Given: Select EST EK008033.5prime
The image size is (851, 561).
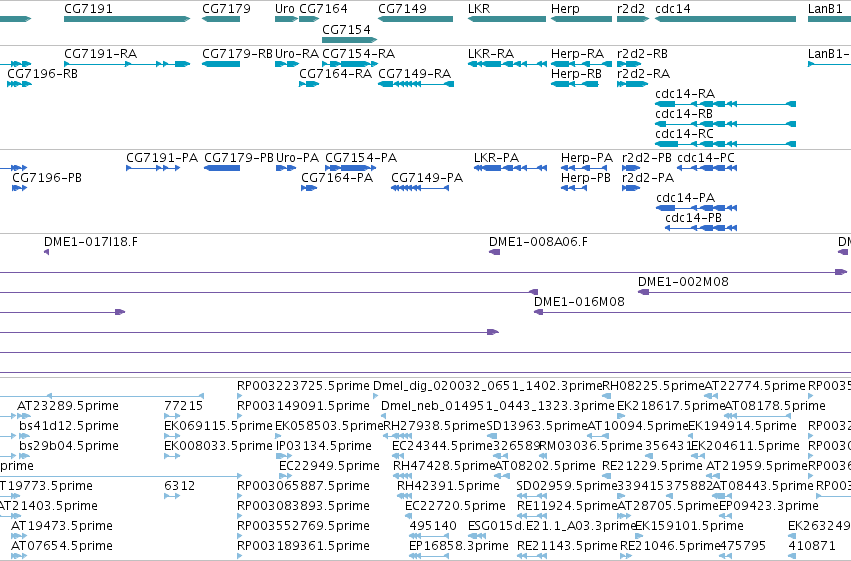Looking at the screenshot, I should (218, 446).
